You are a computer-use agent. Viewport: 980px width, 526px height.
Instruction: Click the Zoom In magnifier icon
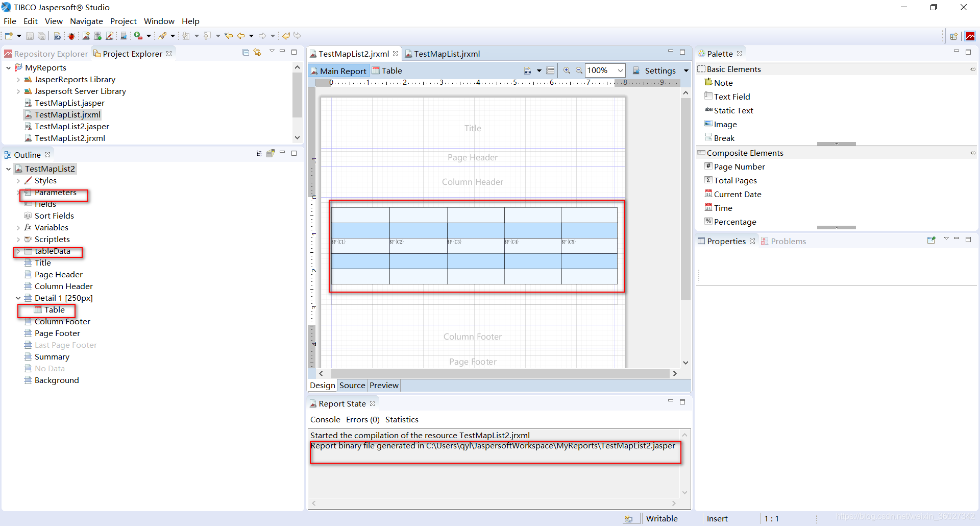[567, 70]
